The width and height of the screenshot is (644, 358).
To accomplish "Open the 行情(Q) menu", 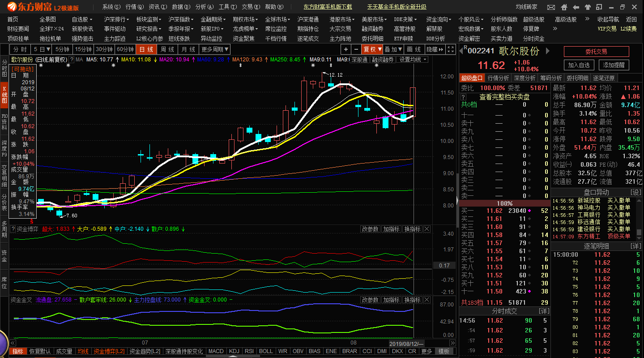I will click(x=135, y=7).
